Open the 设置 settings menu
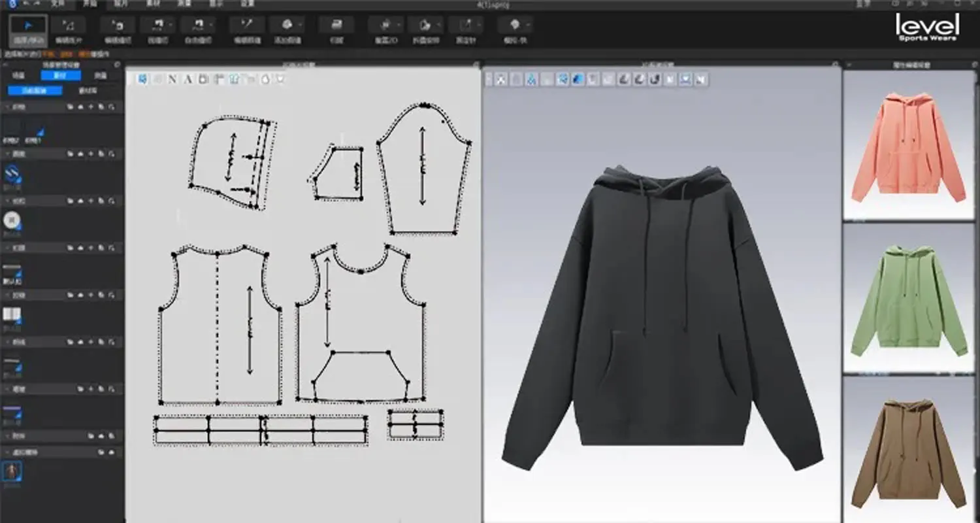The image size is (980, 523). [247, 5]
